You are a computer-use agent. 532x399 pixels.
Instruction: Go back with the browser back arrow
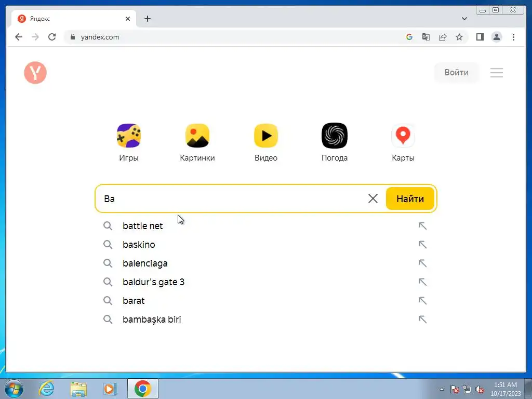click(19, 37)
